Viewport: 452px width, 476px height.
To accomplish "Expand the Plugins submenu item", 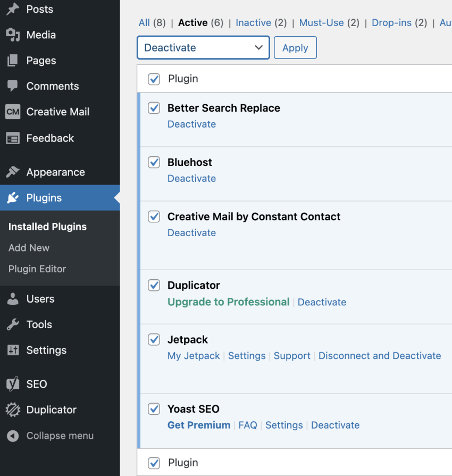I will click(40, 197).
